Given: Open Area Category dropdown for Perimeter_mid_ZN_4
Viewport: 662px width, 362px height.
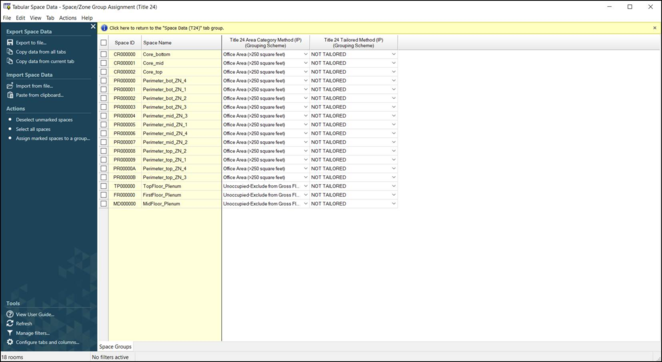Looking at the screenshot, I should coord(306,133).
